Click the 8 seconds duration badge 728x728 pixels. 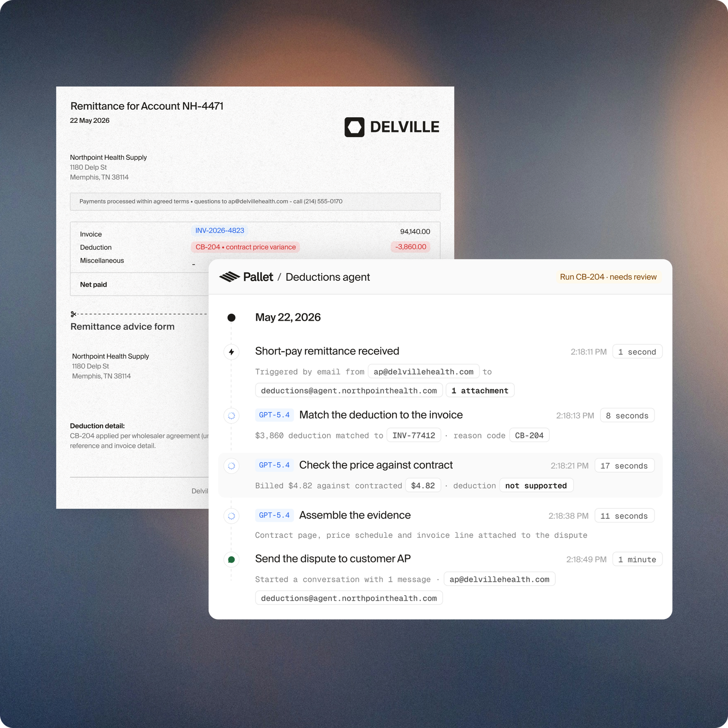627,415
